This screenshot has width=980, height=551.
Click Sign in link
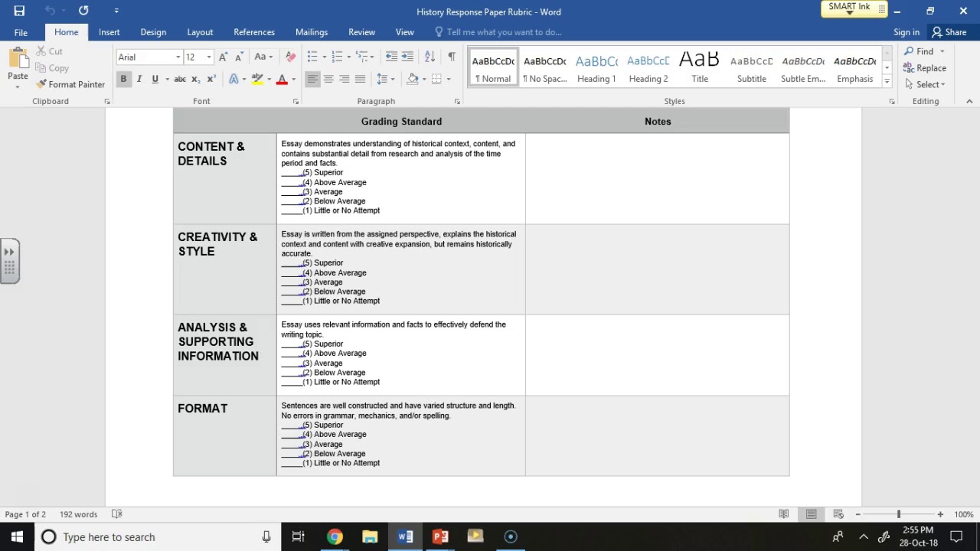point(906,32)
